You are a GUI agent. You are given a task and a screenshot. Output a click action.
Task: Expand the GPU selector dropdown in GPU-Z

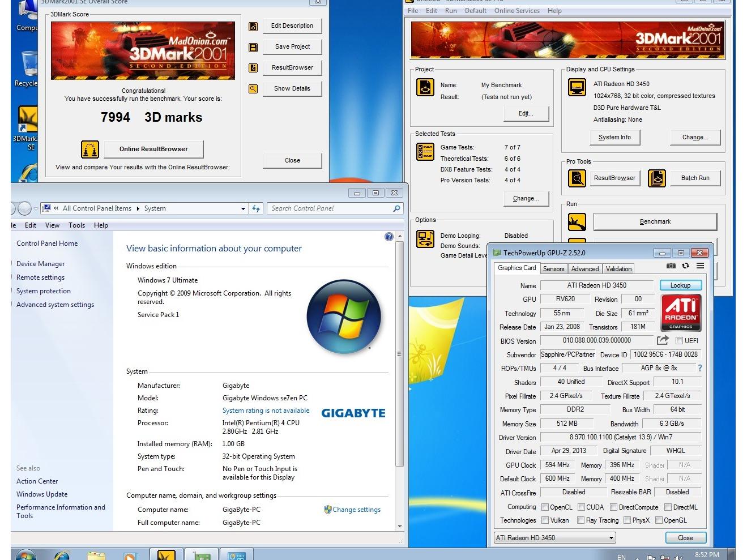(x=611, y=538)
